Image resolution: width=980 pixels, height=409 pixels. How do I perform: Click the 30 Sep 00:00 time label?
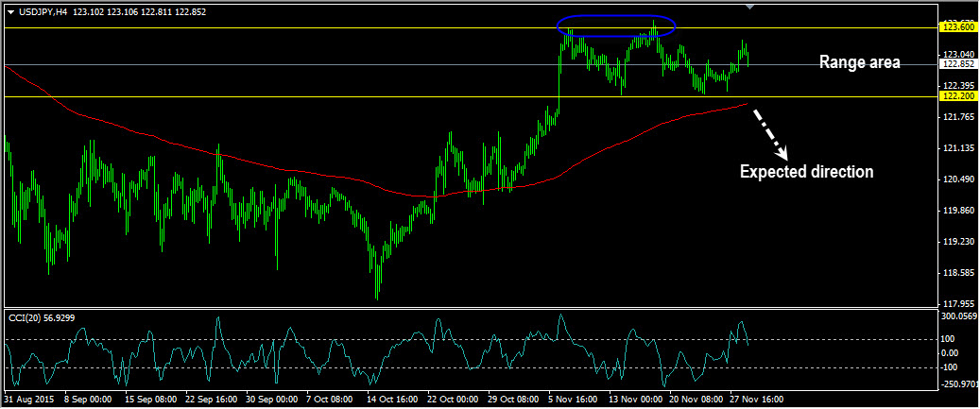click(x=270, y=399)
